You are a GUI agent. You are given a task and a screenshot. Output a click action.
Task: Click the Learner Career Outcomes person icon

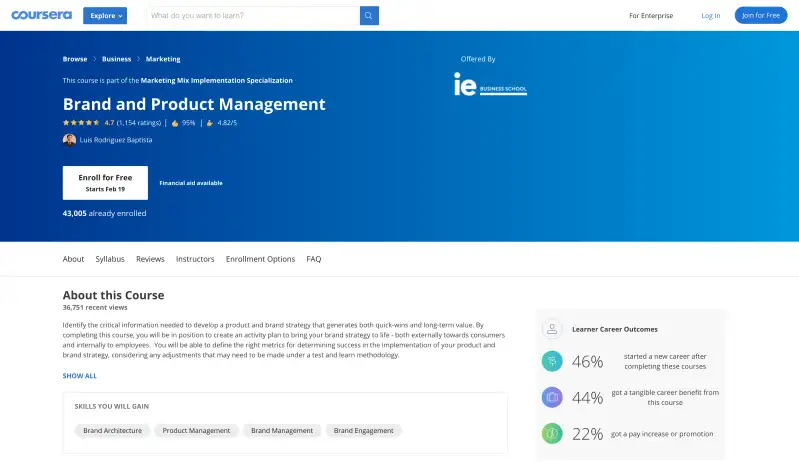pyautogui.click(x=552, y=329)
